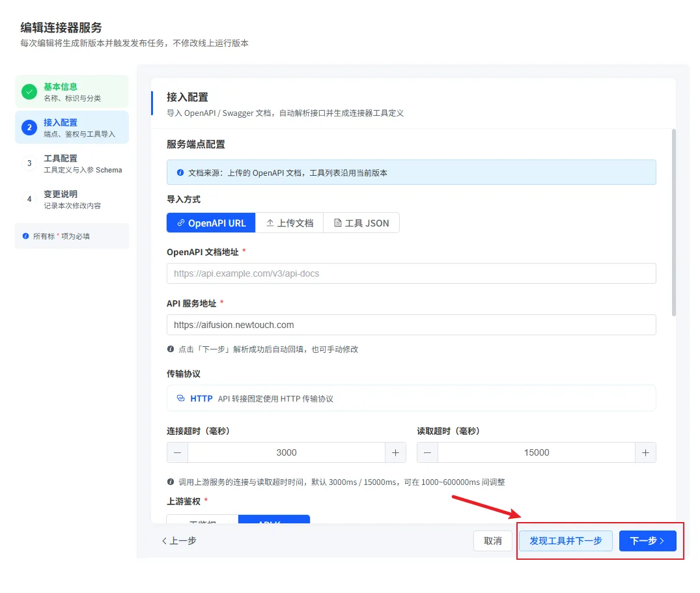
Task: Decrease 连接超时 with the minus button
Action: [x=177, y=452]
